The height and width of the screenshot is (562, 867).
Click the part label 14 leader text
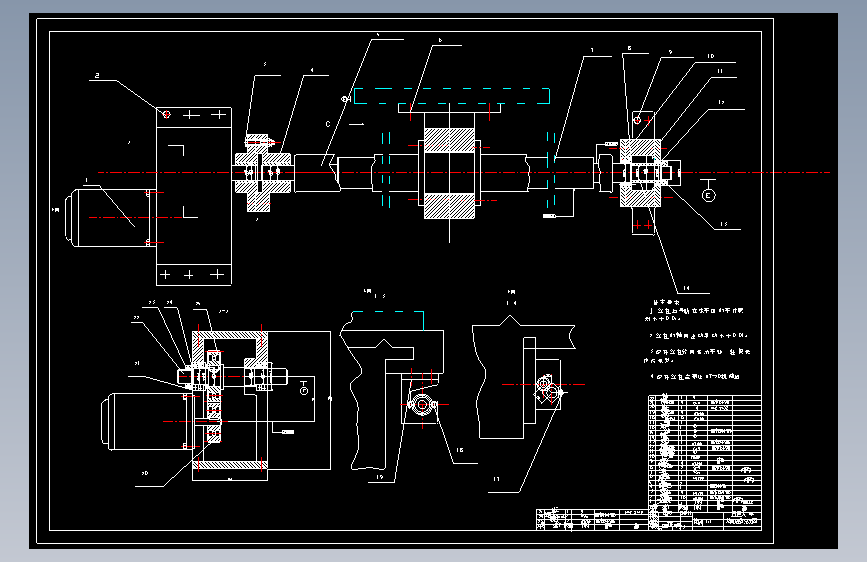pos(686,288)
